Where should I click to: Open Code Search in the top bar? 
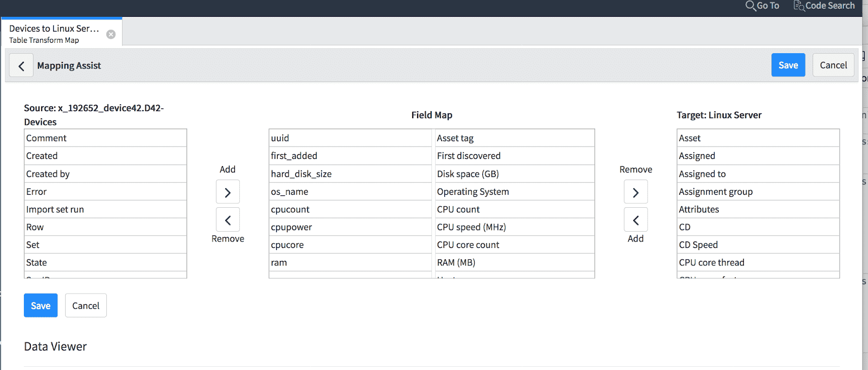coord(824,6)
